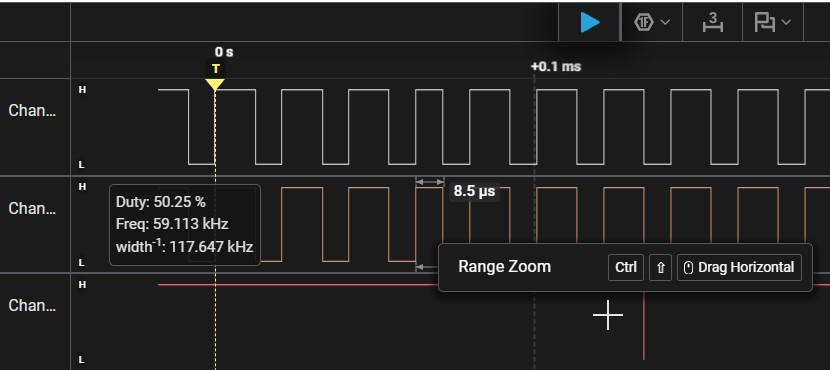Screen dimensions: 830x370
Task: Expand the trigger mode dropdown arrow
Action: tap(665, 22)
